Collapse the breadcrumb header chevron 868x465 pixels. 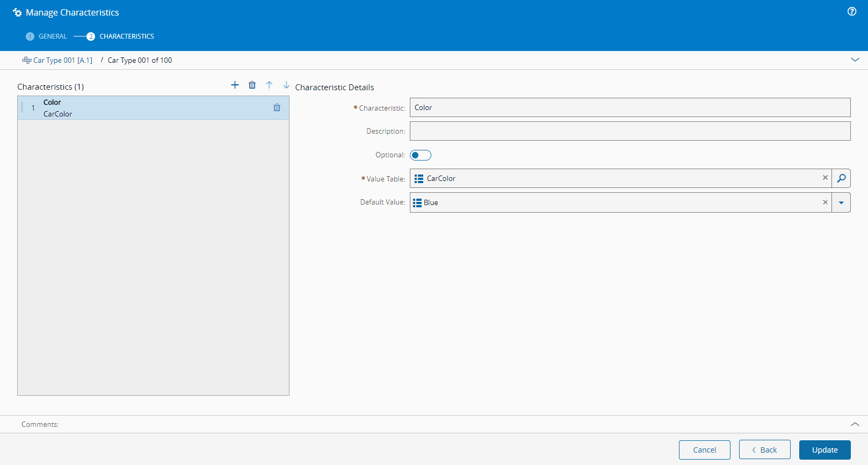point(855,60)
